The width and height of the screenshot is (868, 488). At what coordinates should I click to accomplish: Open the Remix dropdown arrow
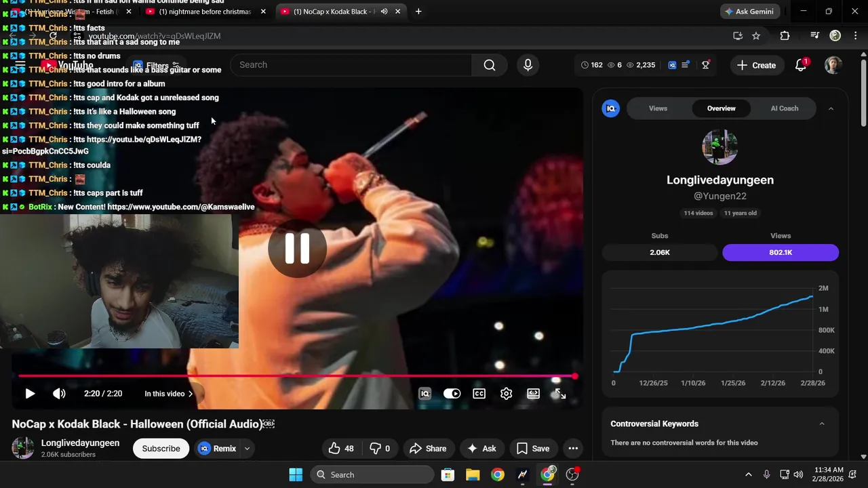(247, 449)
